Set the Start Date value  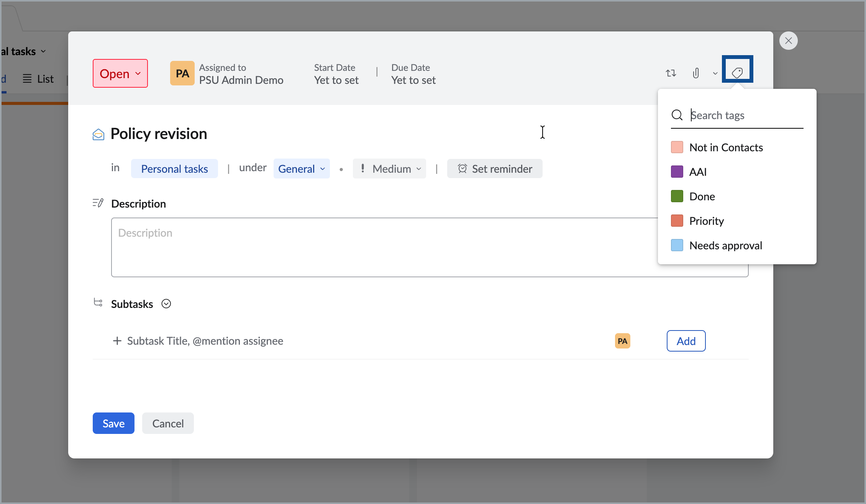coord(336,80)
